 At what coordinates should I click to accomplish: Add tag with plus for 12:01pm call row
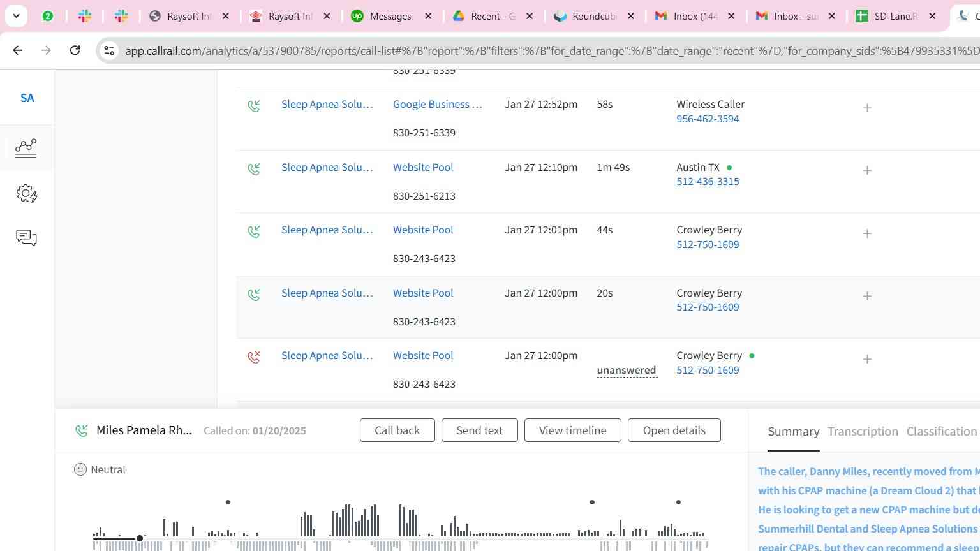[867, 233]
